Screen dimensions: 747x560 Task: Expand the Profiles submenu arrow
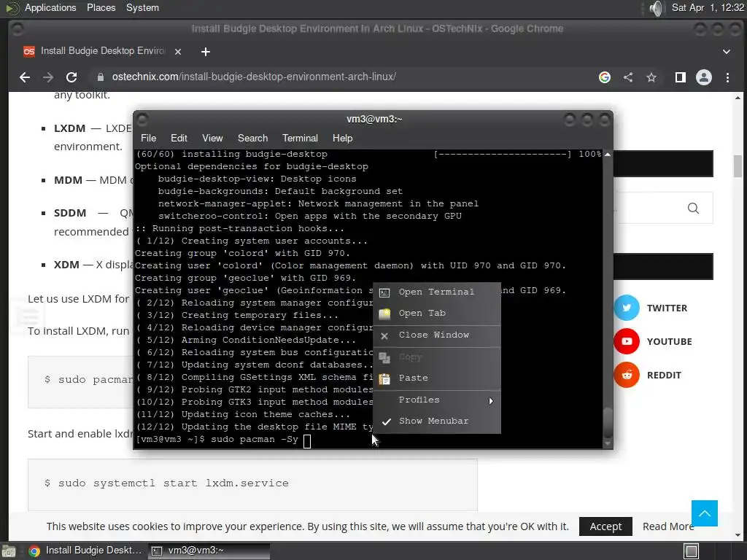[491, 401]
